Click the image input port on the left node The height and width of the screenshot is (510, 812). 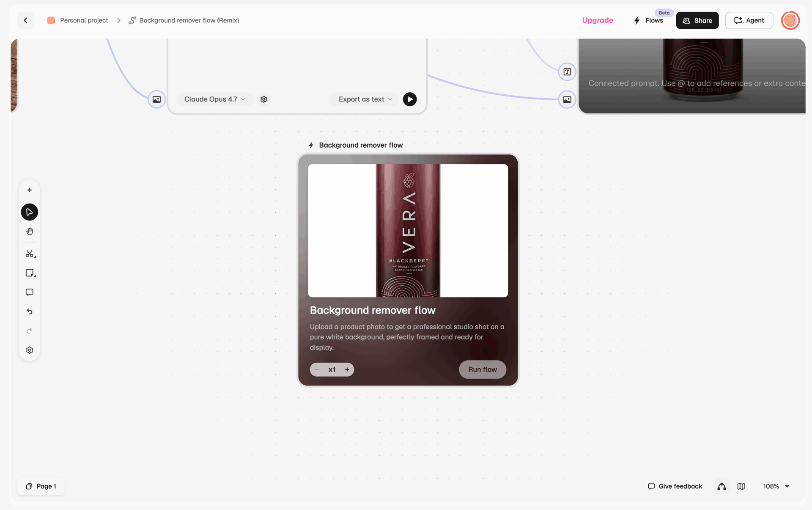point(156,99)
